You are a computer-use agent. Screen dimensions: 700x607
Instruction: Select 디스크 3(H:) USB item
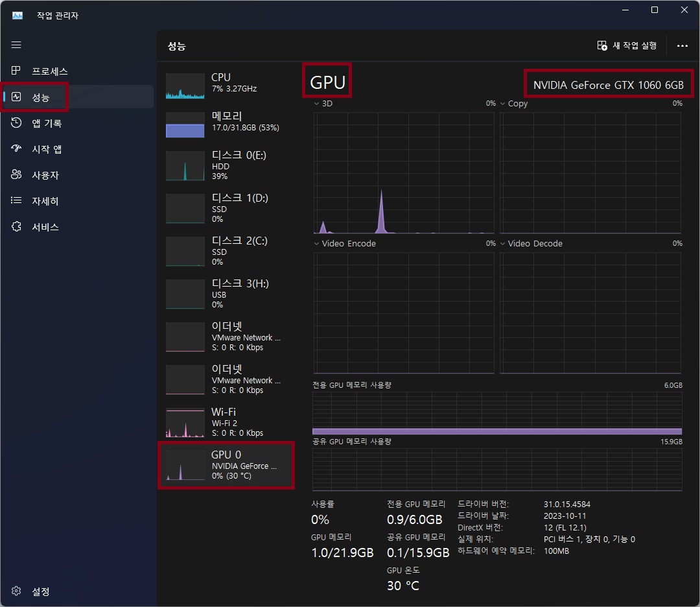click(x=226, y=294)
